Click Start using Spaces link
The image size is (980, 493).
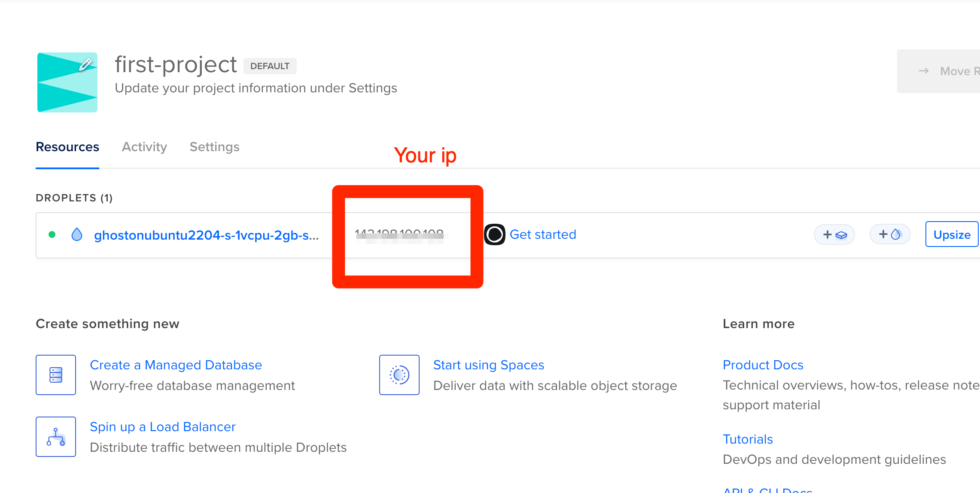pos(488,365)
